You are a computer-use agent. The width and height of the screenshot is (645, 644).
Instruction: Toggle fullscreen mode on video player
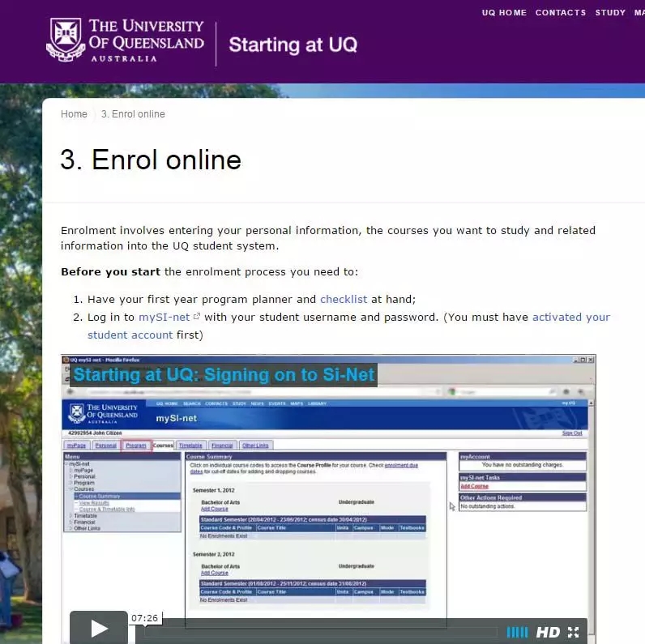tap(574, 632)
